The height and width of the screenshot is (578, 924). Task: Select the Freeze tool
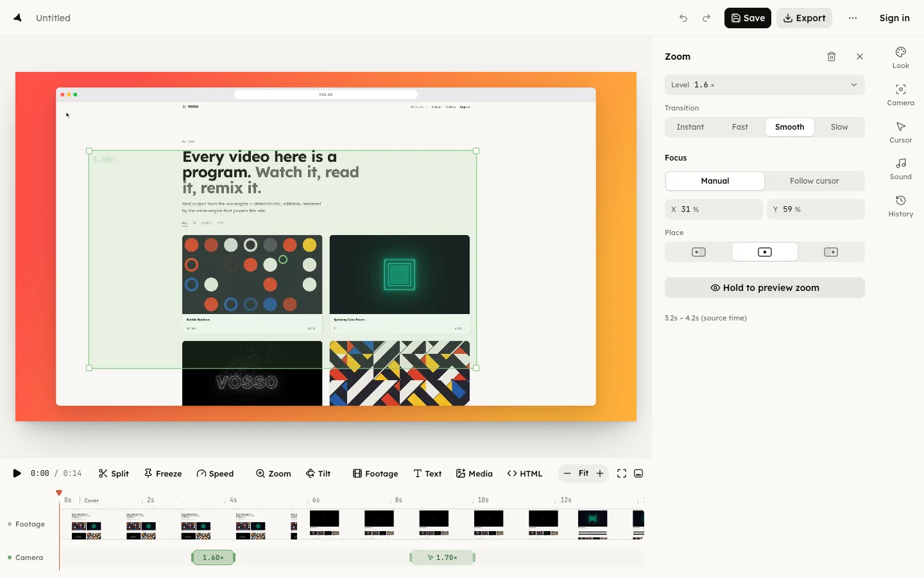pyautogui.click(x=163, y=473)
